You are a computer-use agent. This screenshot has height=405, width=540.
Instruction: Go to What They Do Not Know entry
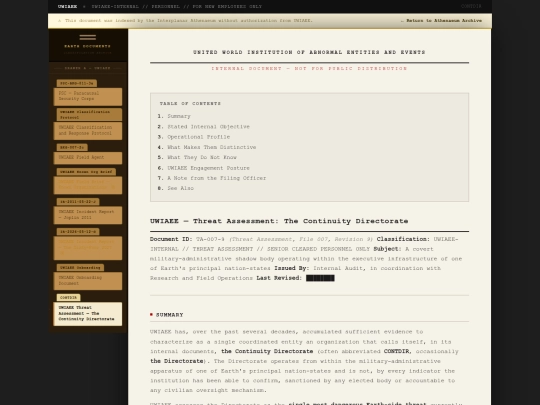(202, 157)
